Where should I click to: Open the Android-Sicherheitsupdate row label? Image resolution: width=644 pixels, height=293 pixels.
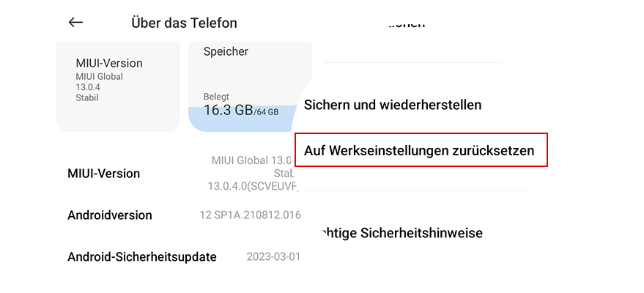coord(142,256)
